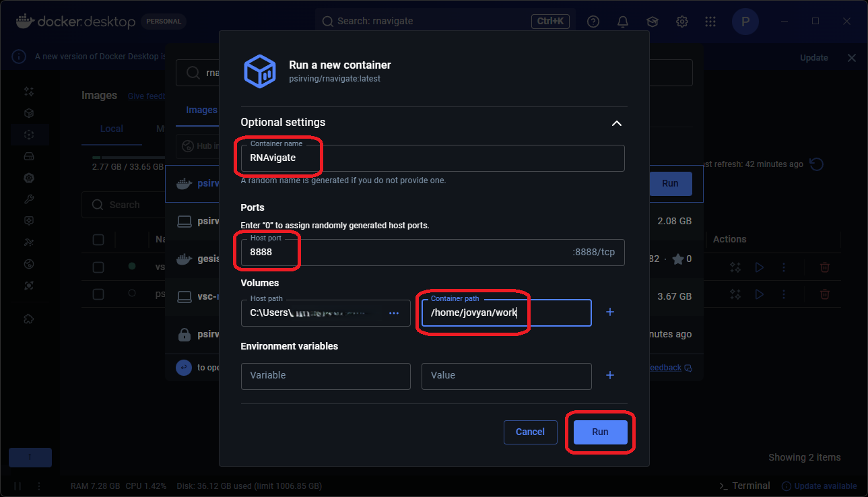Switch to the Local tab on Images page
The height and width of the screenshot is (497, 868).
click(x=112, y=129)
